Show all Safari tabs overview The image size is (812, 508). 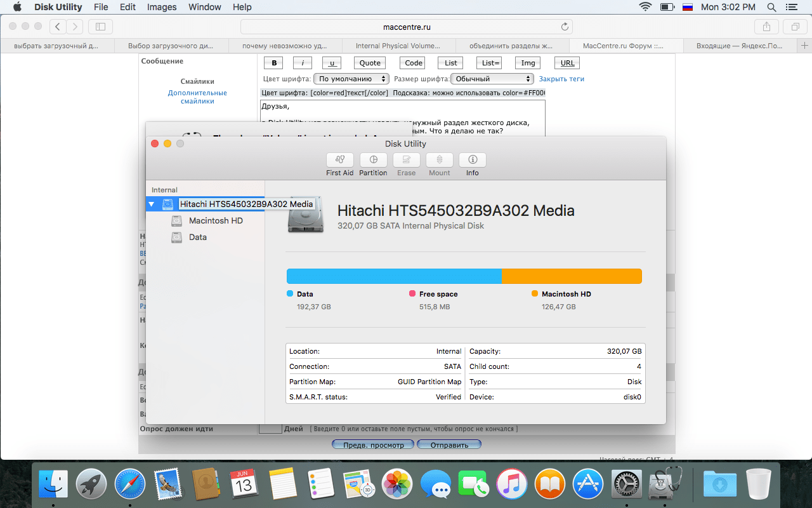pos(795,26)
